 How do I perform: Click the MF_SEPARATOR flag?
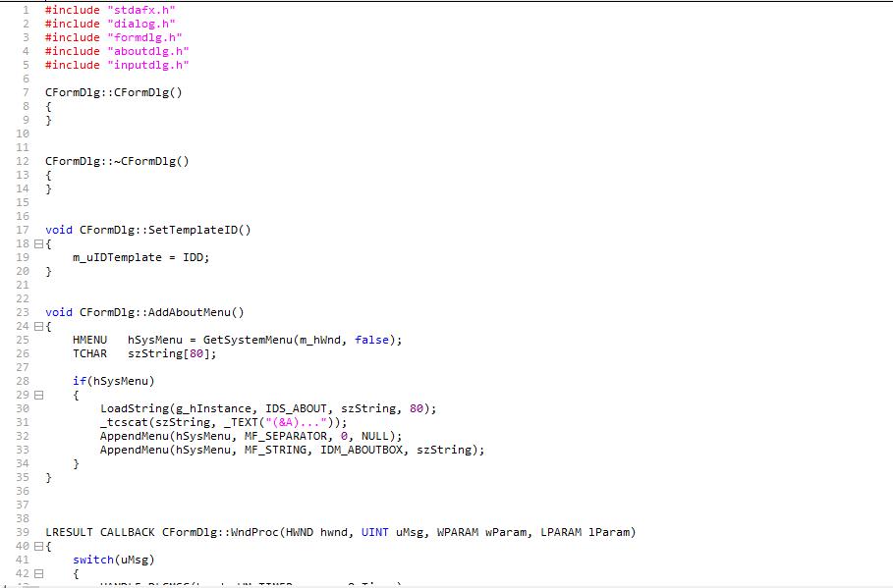click(286, 436)
